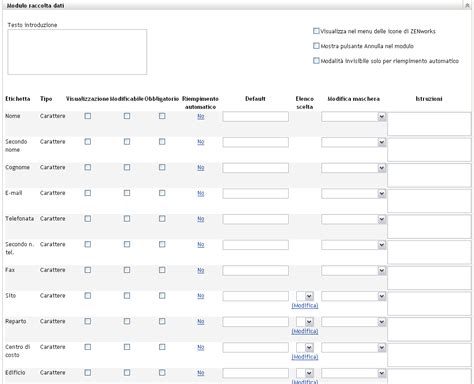Check Visualizzazione for Sito
This screenshot has height=384, width=474.
pyautogui.click(x=88, y=296)
